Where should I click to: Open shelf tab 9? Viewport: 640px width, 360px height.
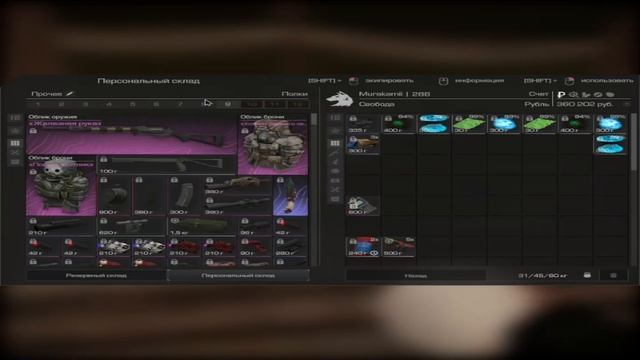228,104
